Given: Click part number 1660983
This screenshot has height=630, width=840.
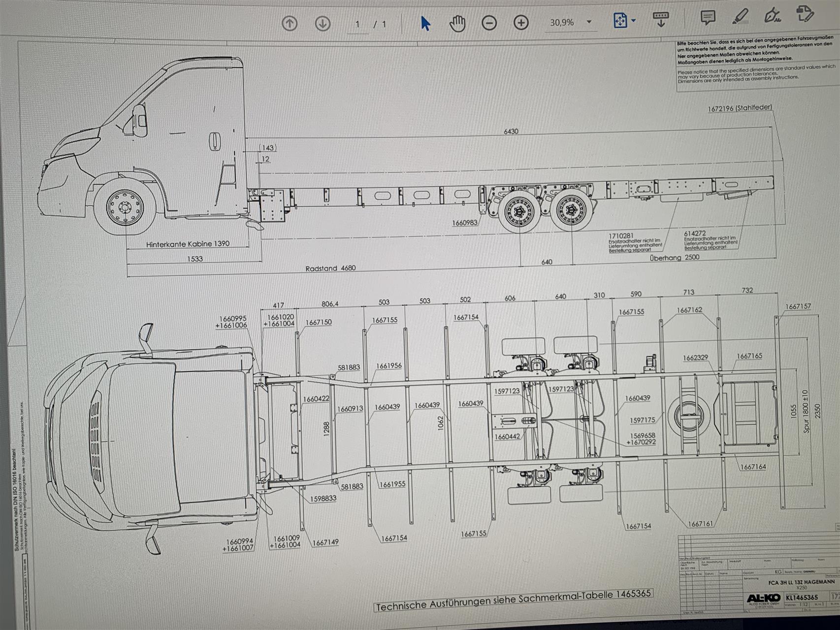Looking at the screenshot, I should click(x=465, y=223).
